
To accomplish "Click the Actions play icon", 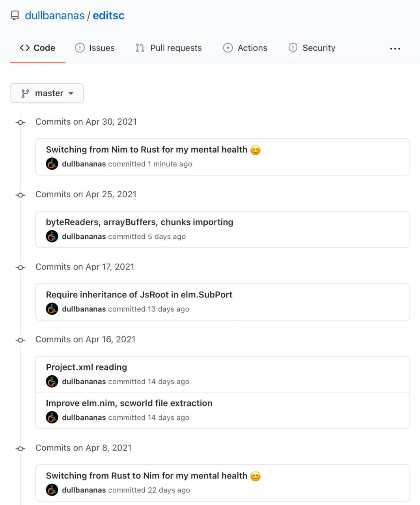I will click(x=228, y=48).
